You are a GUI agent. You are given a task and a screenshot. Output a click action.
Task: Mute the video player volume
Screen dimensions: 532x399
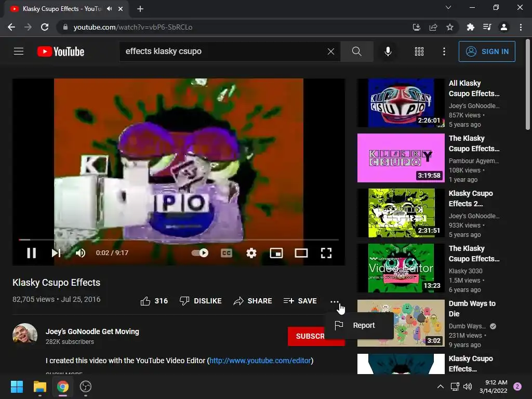point(81,253)
